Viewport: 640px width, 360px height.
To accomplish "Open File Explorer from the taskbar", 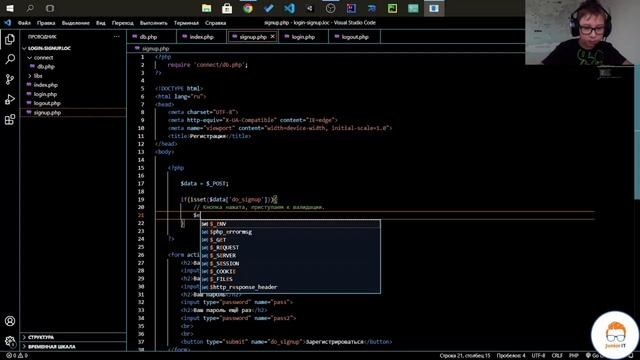I will pos(207,8).
